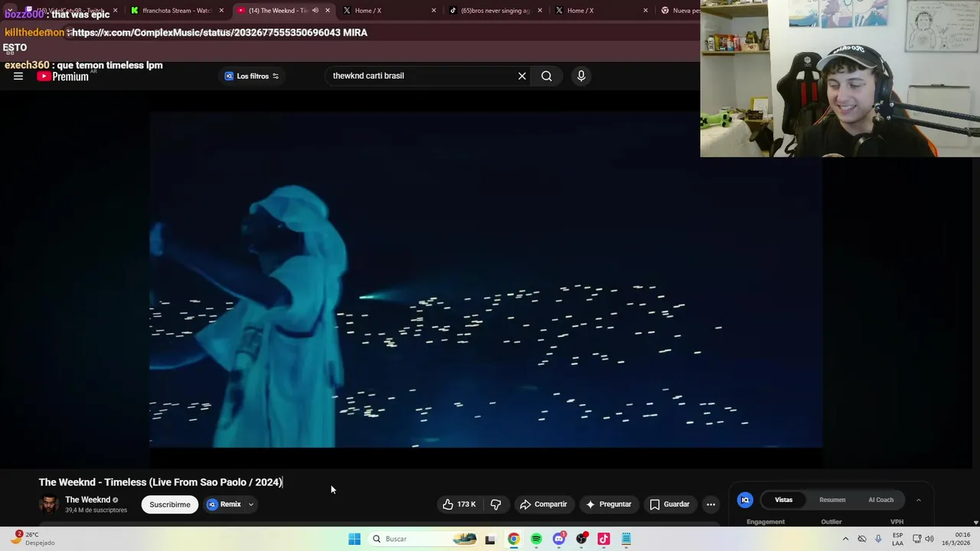Click the VPH column label
This screenshot has height=551, width=980.
coord(897,522)
